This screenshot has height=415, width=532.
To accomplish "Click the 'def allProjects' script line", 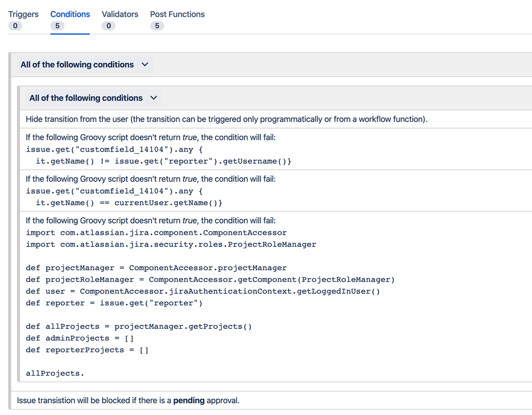I will coord(139,327).
